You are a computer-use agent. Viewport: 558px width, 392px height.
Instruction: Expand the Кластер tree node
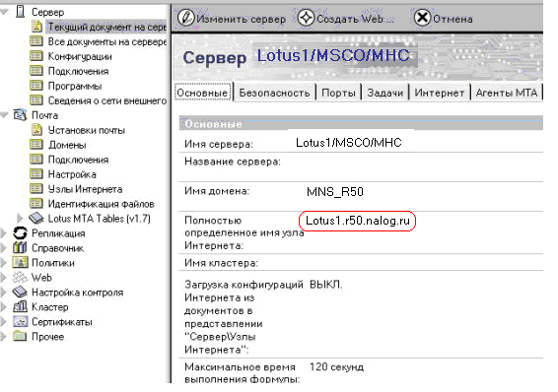(4, 306)
